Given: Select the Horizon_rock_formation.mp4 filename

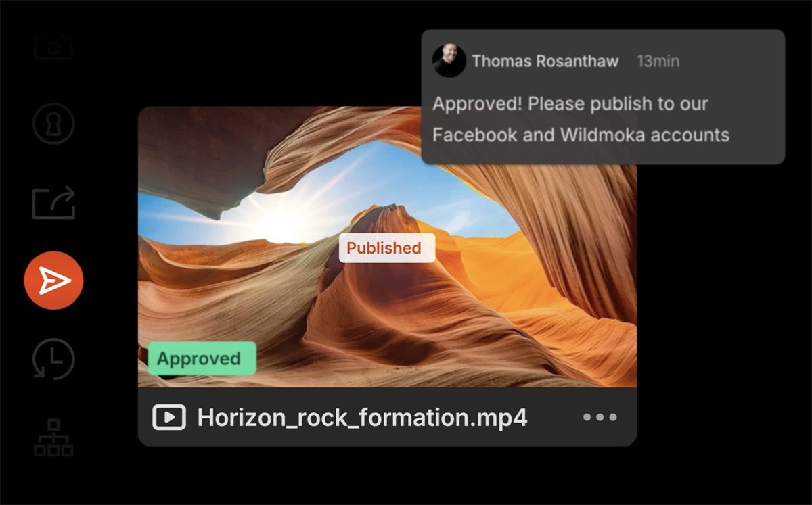Looking at the screenshot, I should 362,417.
